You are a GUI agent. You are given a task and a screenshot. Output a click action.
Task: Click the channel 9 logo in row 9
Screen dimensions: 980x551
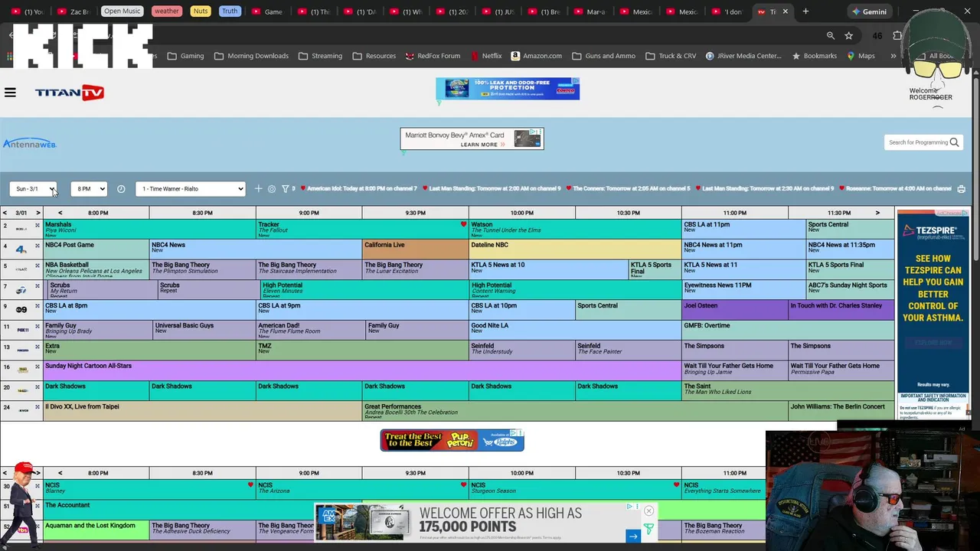[21, 309]
